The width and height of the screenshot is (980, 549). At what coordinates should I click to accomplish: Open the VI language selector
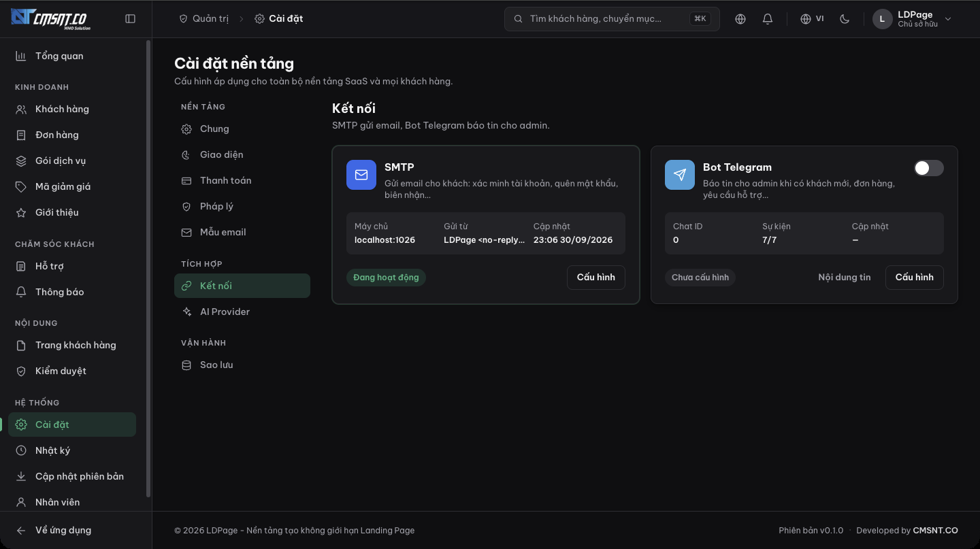(812, 19)
